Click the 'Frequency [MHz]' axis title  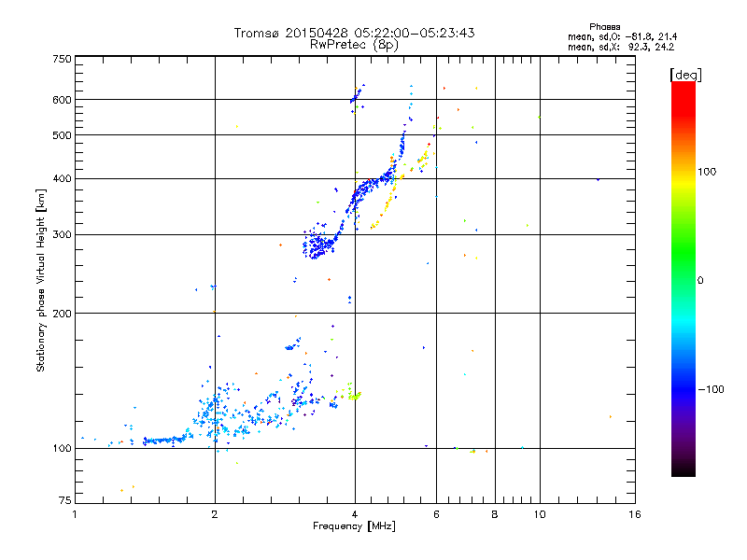[x=354, y=526]
